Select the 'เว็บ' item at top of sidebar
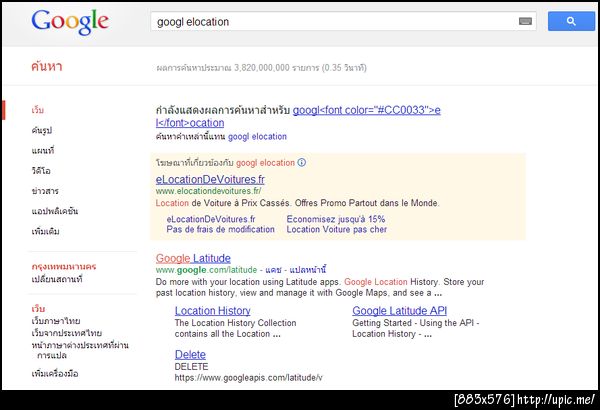The image size is (600, 410). coord(38,110)
